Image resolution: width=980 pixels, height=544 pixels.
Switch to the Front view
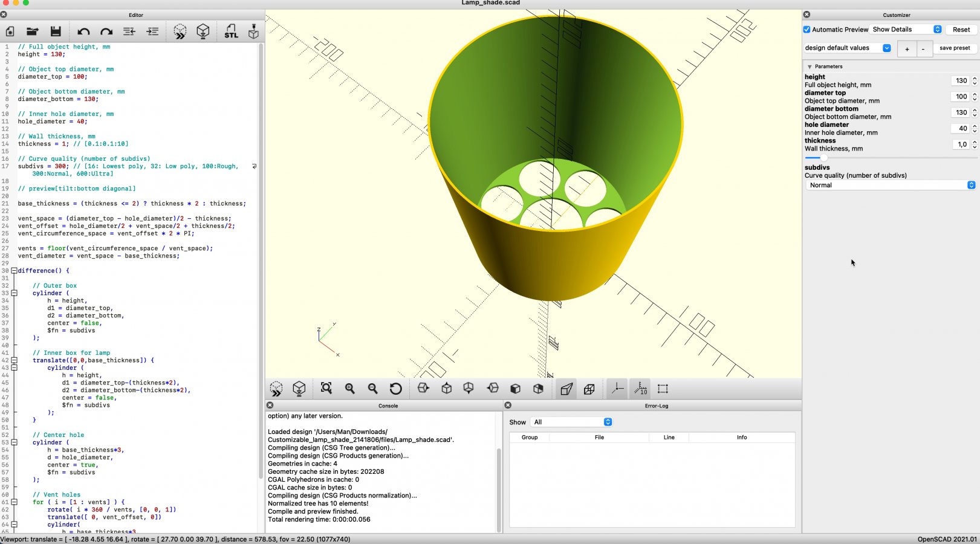[x=515, y=389]
